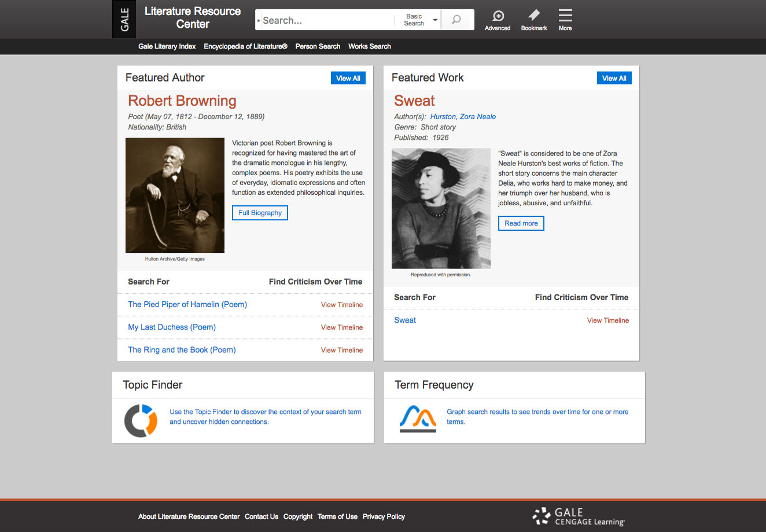766x532 pixels.
Task: Click the magnifier search submit icon
Action: (456, 20)
